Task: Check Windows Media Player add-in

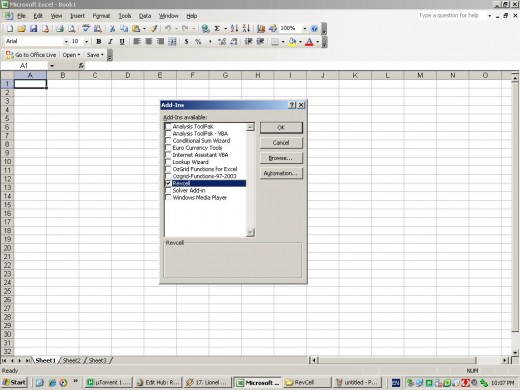Action: coord(168,198)
